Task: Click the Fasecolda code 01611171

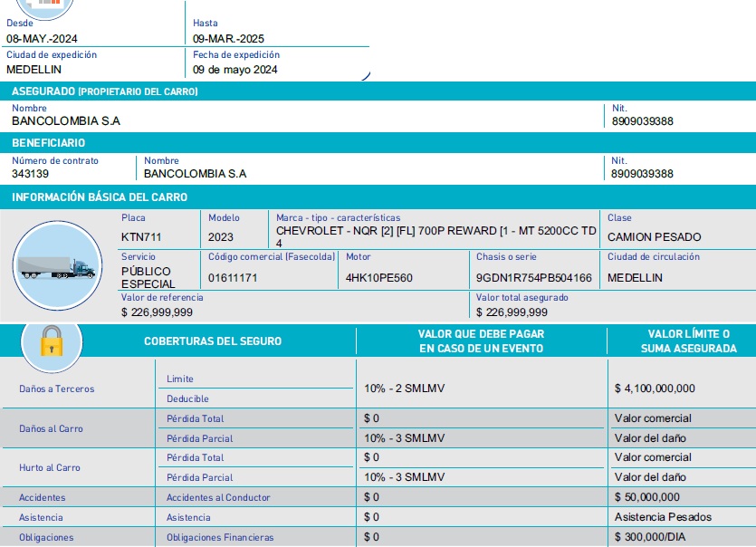Action: point(233,278)
